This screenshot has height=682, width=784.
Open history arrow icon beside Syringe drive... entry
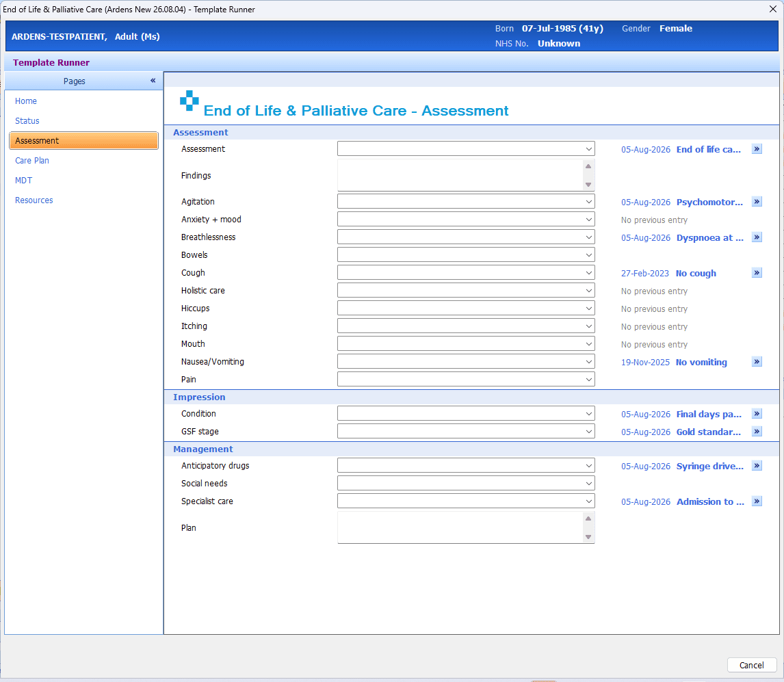pos(757,466)
